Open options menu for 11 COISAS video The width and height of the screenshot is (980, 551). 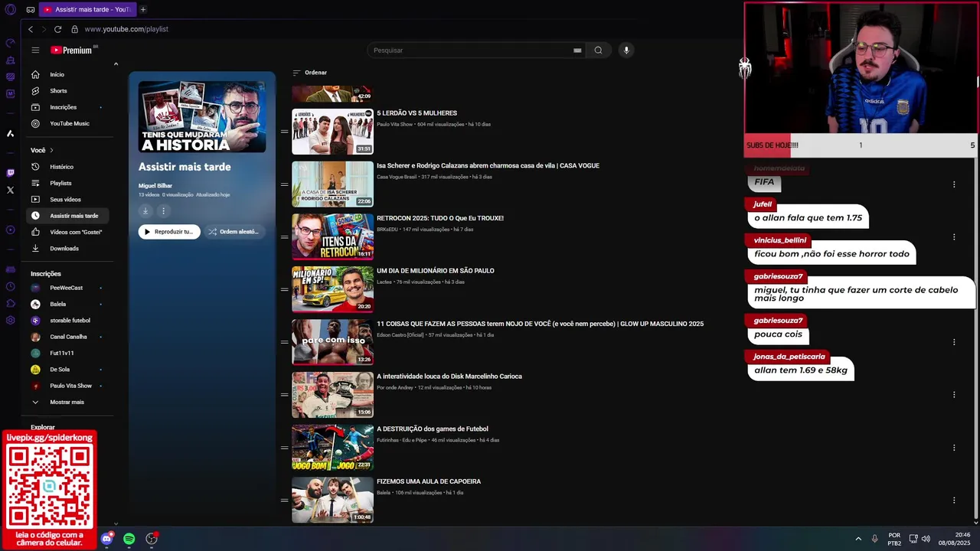click(x=954, y=342)
